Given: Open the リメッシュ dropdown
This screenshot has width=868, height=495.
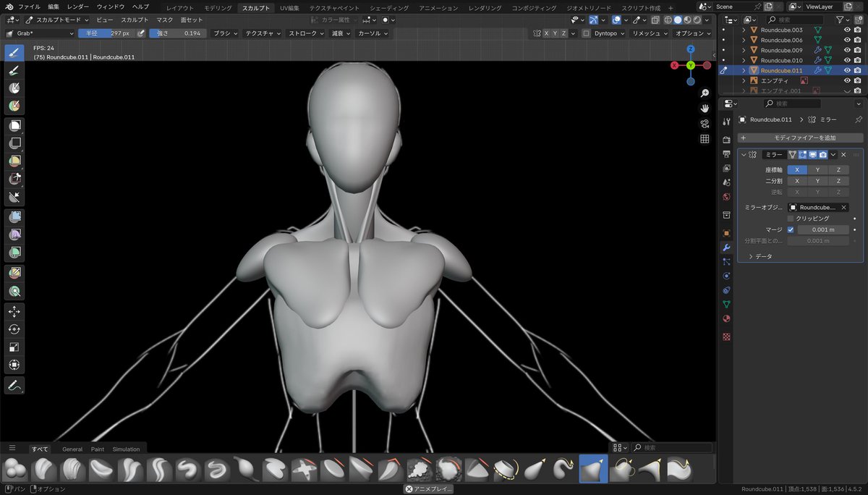Looking at the screenshot, I should click(x=648, y=33).
